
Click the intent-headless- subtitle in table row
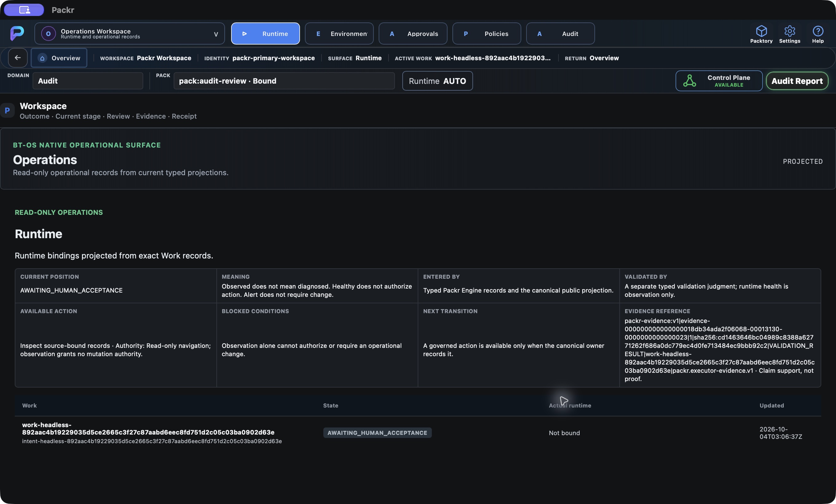click(152, 441)
